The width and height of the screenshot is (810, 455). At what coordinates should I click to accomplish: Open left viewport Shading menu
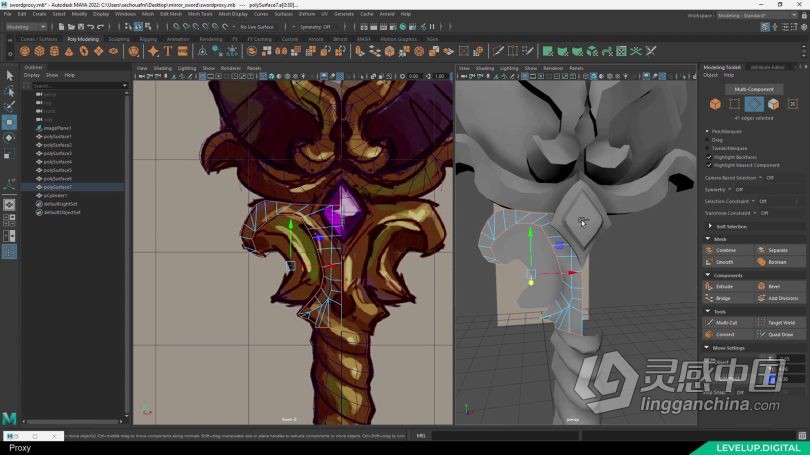(x=162, y=68)
